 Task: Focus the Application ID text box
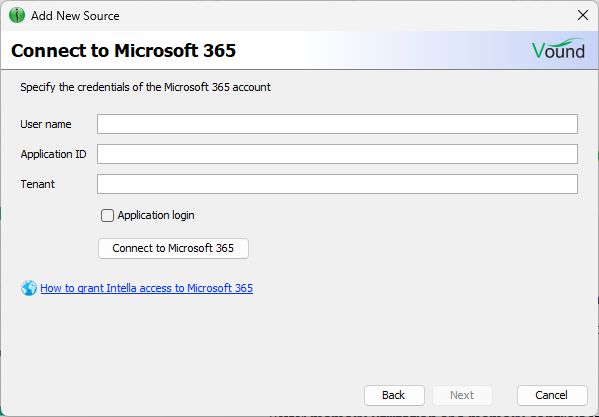pyautogui.click(x=337, y=154)
